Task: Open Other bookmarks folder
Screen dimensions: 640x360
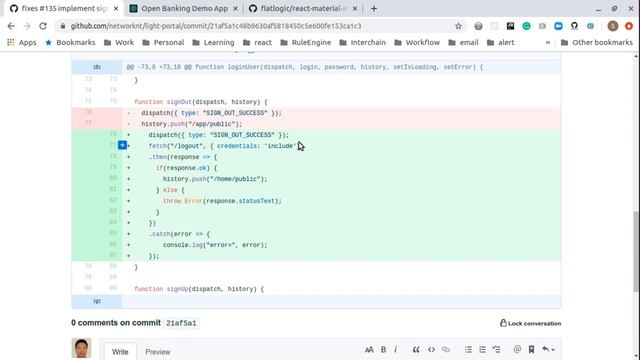Action: tap(597, 42)
